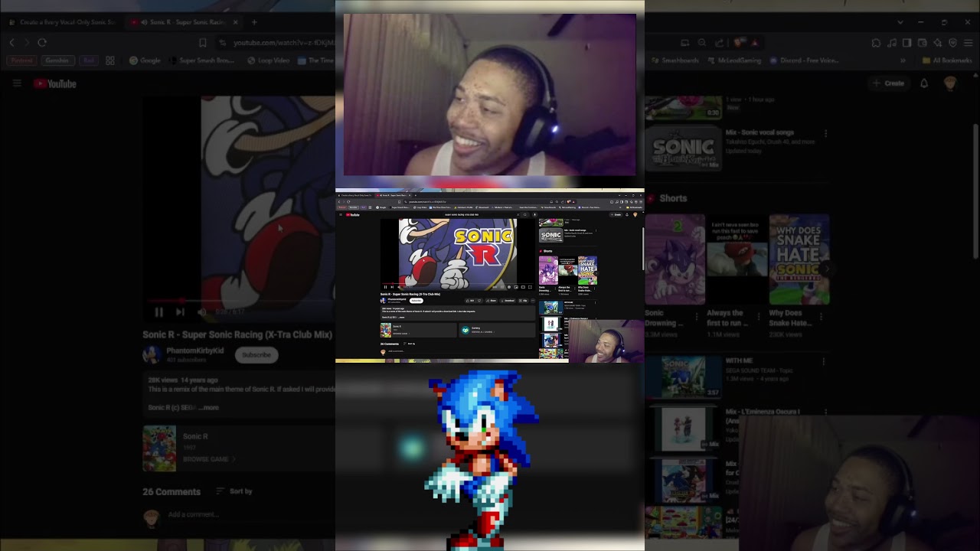Viewport: 980px width, 551px height.
Task: Open the tab search chevron in the title bar
Action: (x=900, y=22)
